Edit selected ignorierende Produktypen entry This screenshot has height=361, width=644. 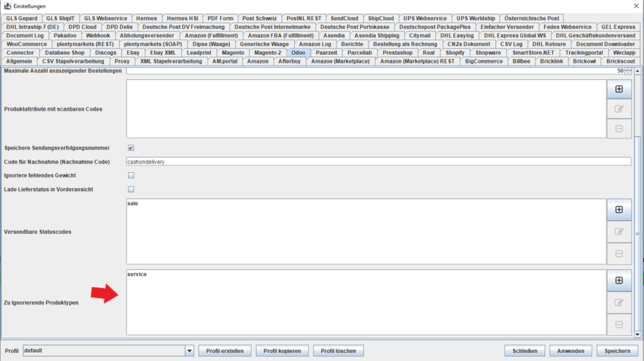[x=619, y=303]
